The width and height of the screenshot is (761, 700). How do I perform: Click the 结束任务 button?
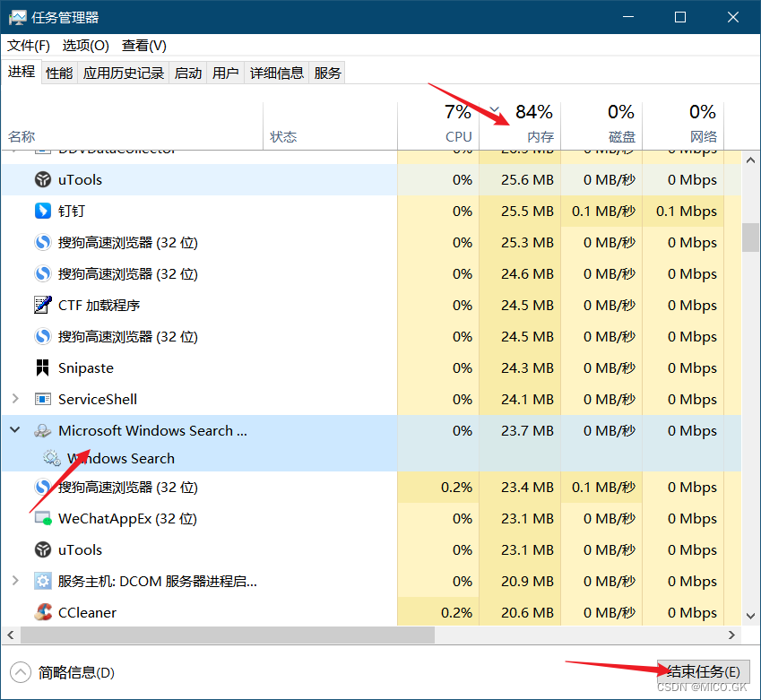point(704,670)
